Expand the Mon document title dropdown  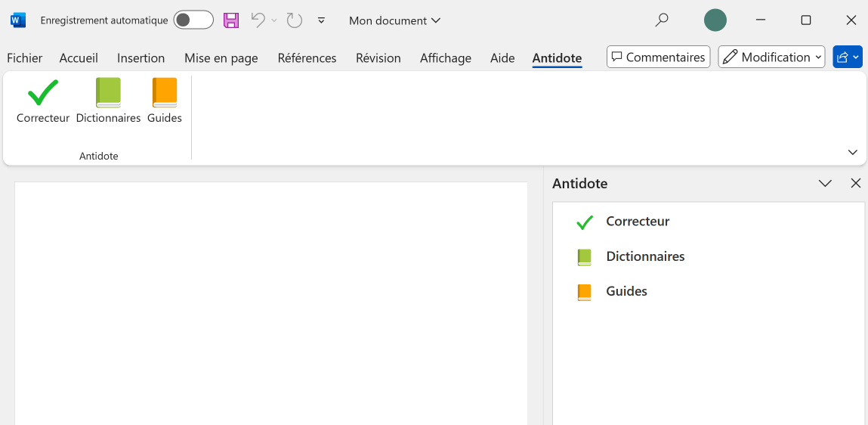394,20
